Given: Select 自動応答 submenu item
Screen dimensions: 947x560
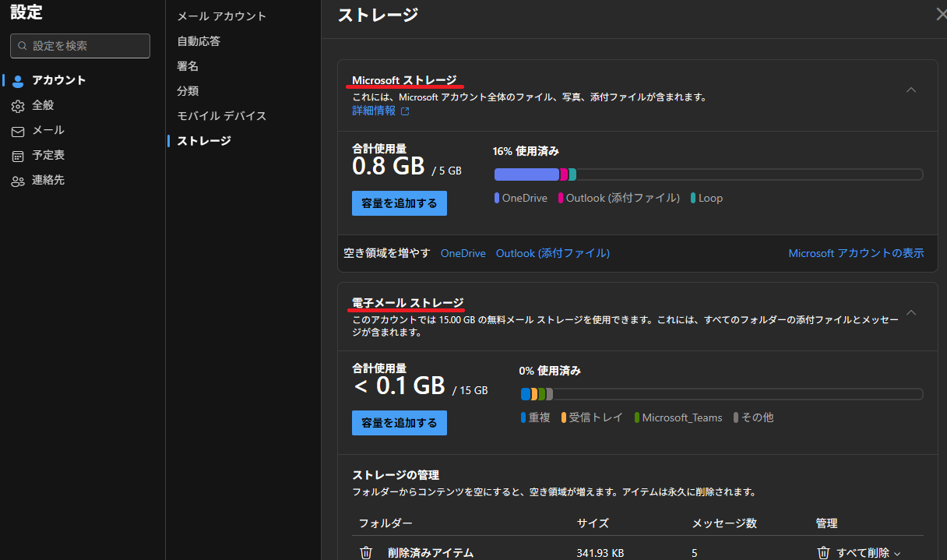Looking at the screenshot, I should (199, 41).
